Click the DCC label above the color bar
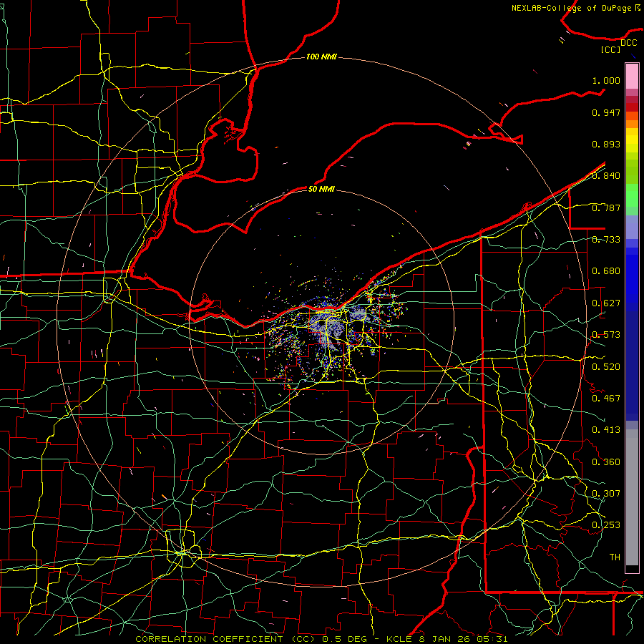This screenshot has height=644, width=644. click(628, 43)
